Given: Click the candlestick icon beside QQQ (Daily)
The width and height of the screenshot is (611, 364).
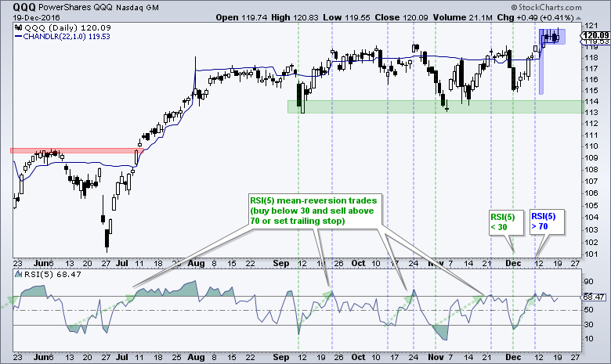Looking at the screenshot, I should 18,27.
